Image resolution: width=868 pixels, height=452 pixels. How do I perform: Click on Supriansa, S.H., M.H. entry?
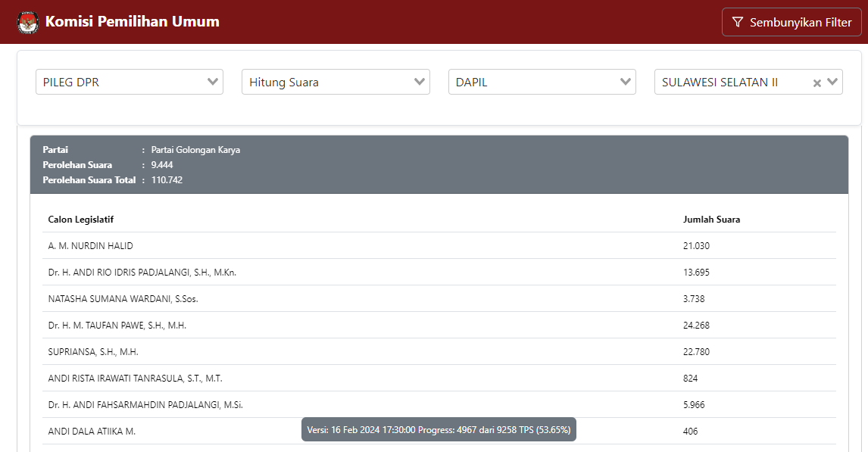[x=93, y=352]
